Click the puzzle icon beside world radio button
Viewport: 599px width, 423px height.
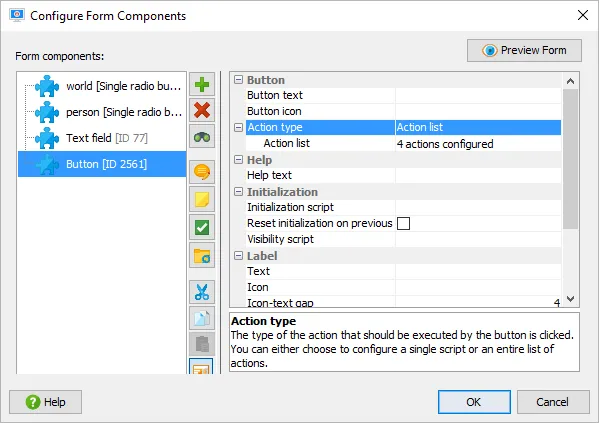pos(47,86)
